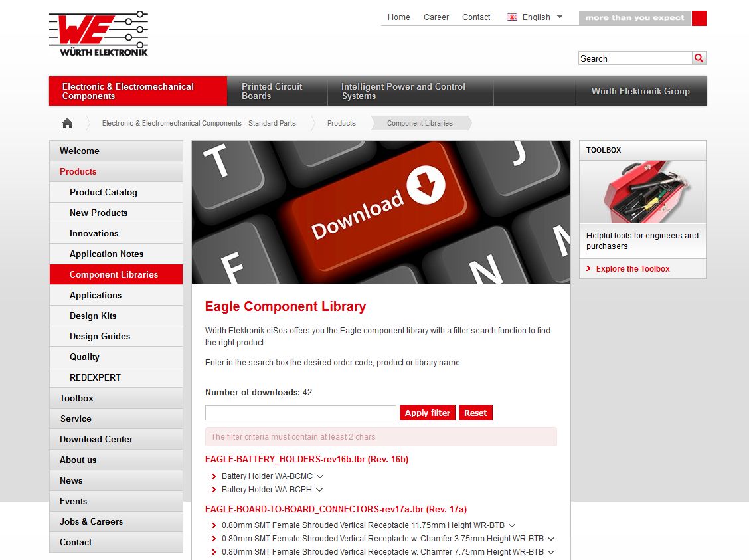Open EAGLE-BATTERY_HOLDERS-rev16b.lbr download link
Viewport: 749px width, 560px height.
tap(307, 460)
